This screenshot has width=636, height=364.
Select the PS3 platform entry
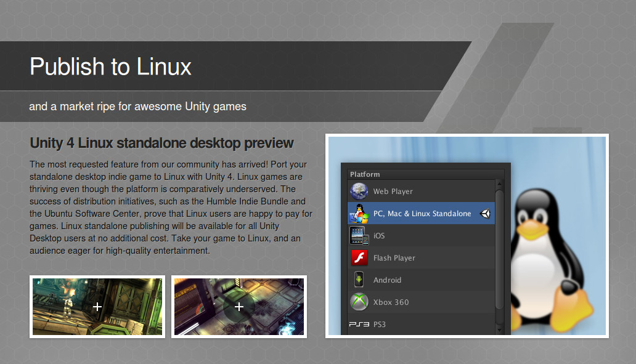point(422,324)
